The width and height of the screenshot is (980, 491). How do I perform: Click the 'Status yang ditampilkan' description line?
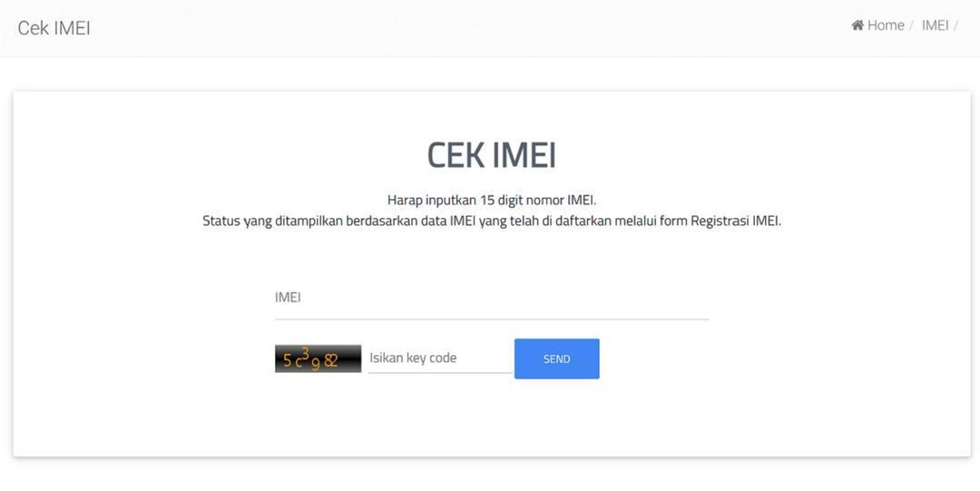tap(491, 221)
